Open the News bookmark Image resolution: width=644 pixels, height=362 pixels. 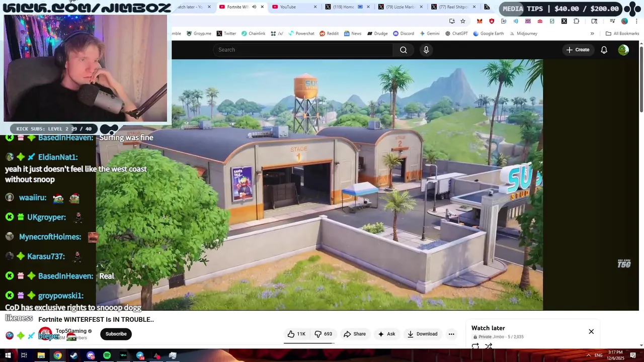[352, 34]
